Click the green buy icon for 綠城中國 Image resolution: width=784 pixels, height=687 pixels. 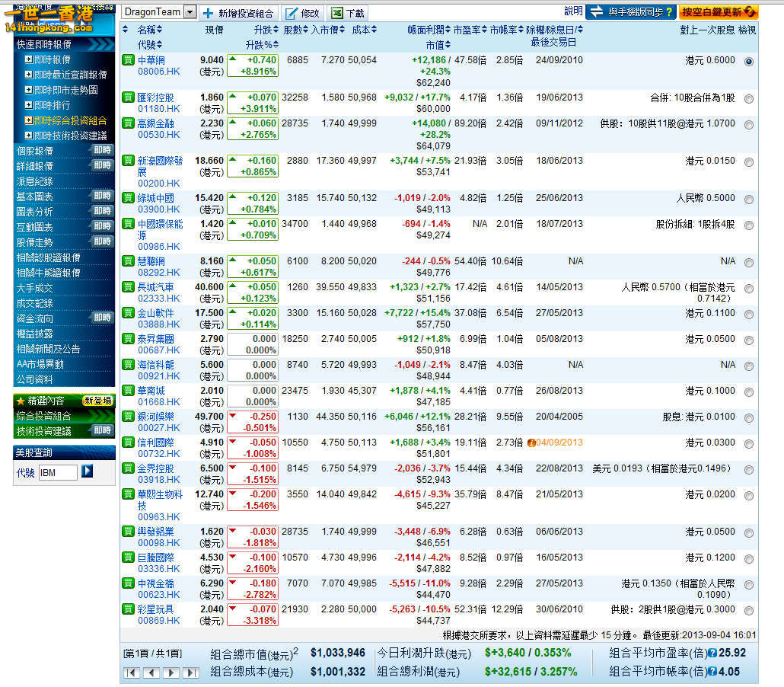coord(128,197)
